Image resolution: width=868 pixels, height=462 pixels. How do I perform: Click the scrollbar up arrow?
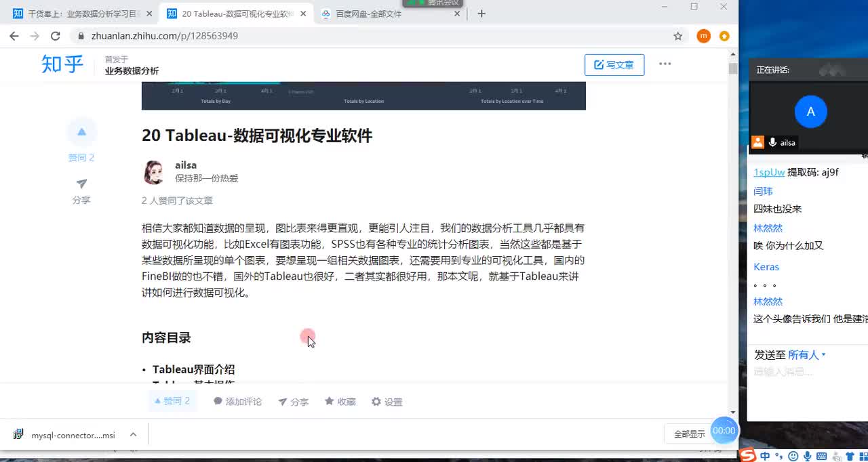(x=733, y=54)
